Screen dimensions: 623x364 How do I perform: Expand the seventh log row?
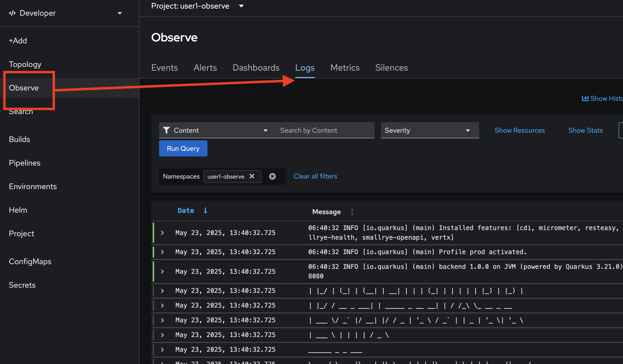[163, 335]
